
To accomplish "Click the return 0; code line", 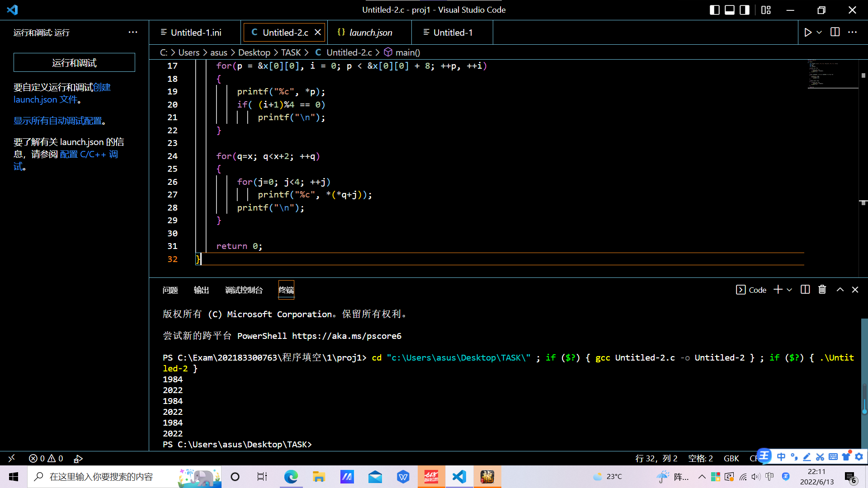I will point(239,246).
